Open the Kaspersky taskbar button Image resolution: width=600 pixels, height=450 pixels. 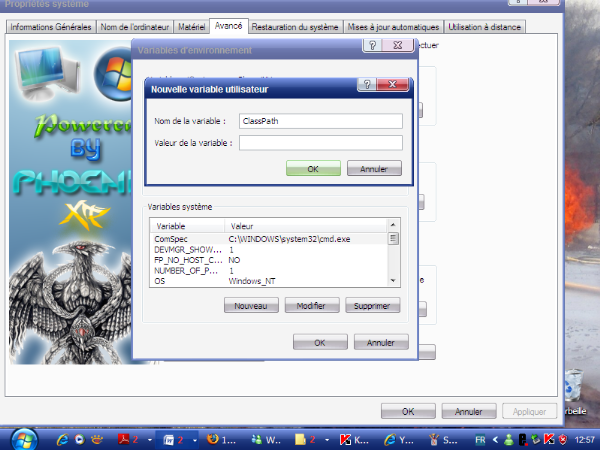click(x=354, y=440)
